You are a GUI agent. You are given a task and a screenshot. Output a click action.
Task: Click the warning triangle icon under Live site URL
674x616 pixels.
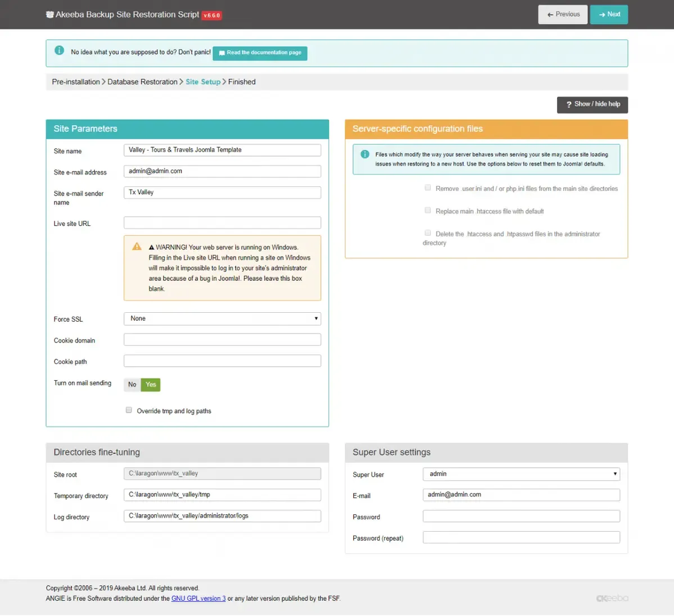[136, 246]
